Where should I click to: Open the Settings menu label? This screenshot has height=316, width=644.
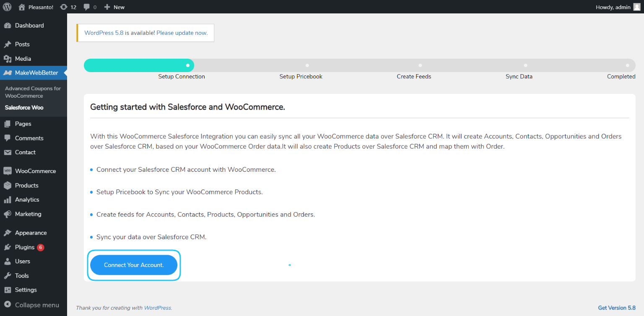point(26,290)
